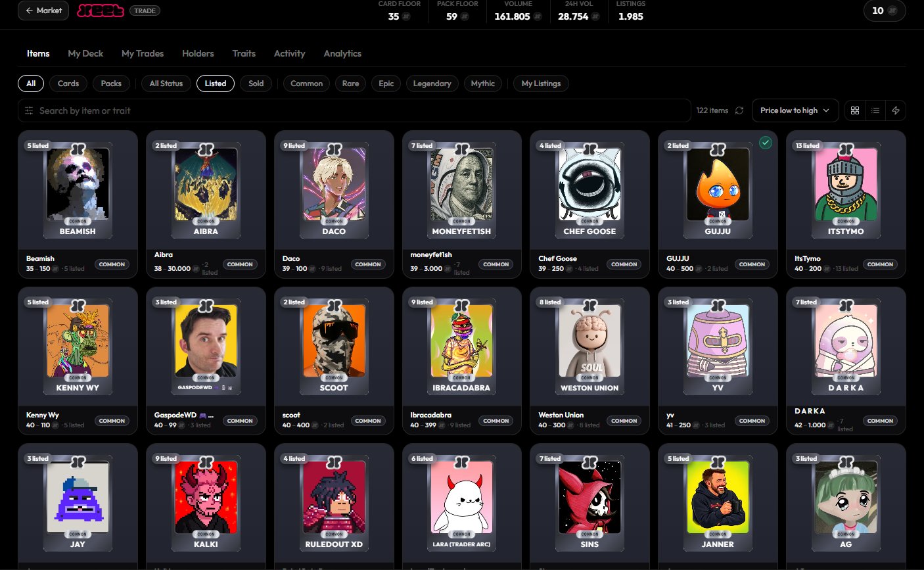Filter by Epic rarity
924x570 pixels.
click(386, 83)
